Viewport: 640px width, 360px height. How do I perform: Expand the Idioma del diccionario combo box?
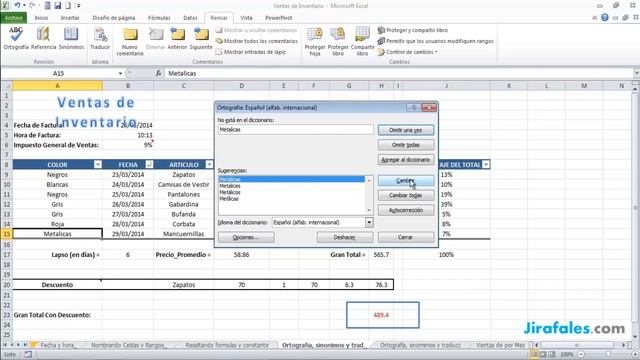pyautogui.click(x=369, y=222)
